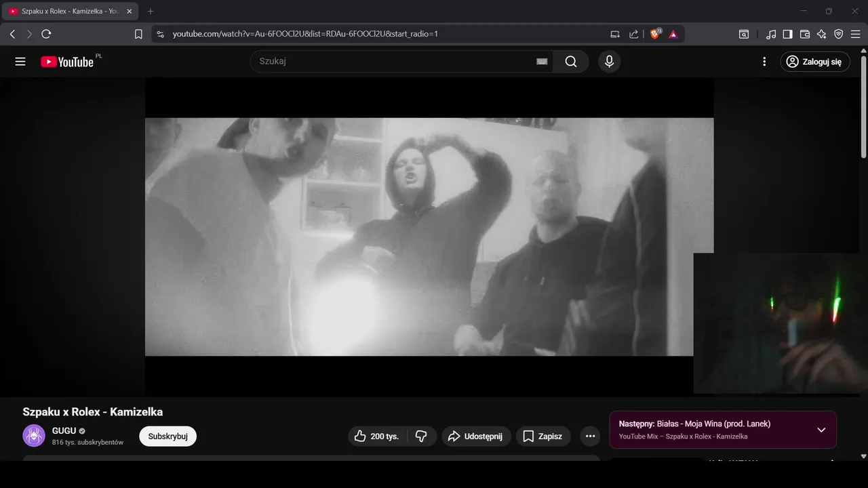Viewport: 868px width, 488px height.
Task: Close the Szpaku x Rolex tab
Action: pos(130,12)
